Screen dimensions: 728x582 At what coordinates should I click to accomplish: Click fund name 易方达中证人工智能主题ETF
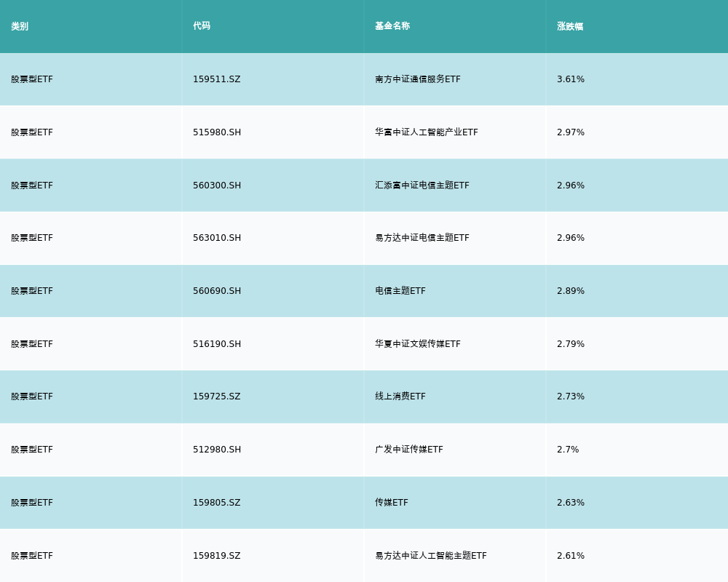click(431, 556)
